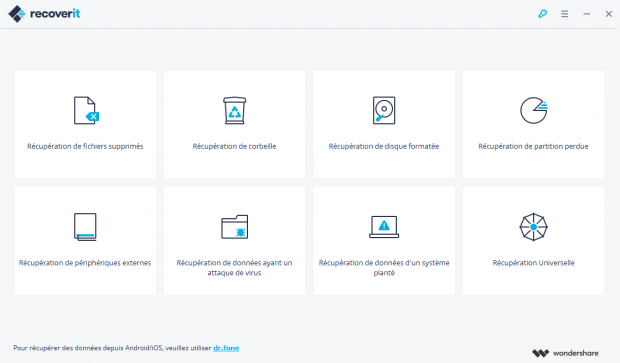The height and width of the screenshot is (363, 620).
Task: Choose "Récupération de fichiers supprimés" label
Action: pyautogui.click(x=85, y=146)
